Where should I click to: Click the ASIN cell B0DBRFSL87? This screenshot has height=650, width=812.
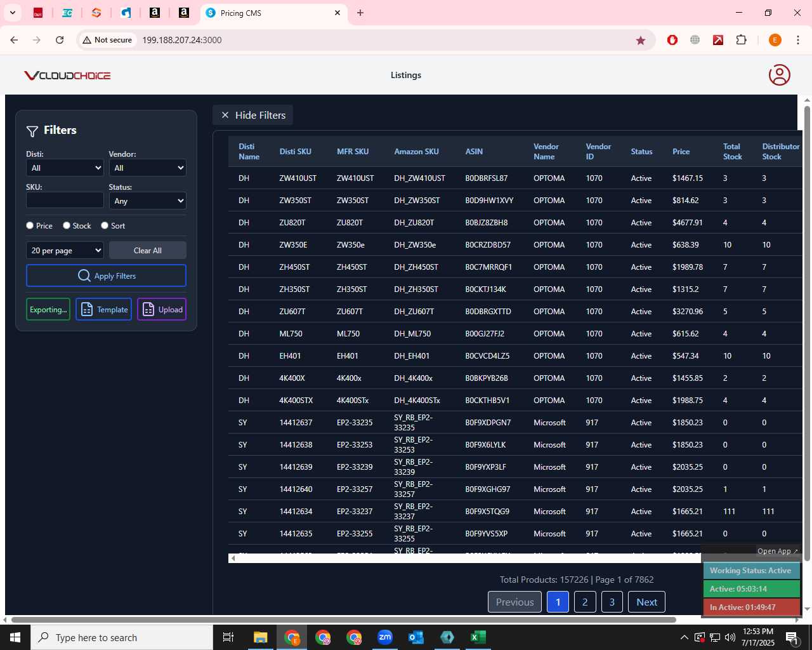486,178
